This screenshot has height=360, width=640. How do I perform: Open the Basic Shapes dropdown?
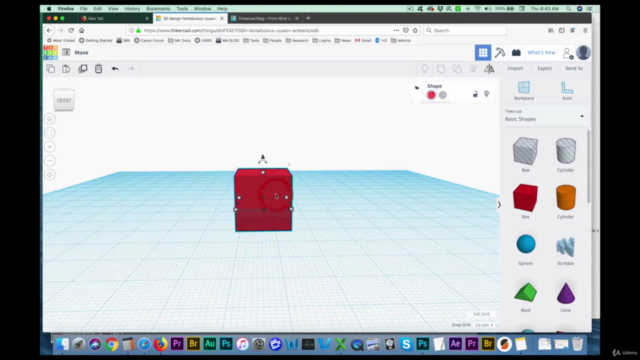(544, 116)
